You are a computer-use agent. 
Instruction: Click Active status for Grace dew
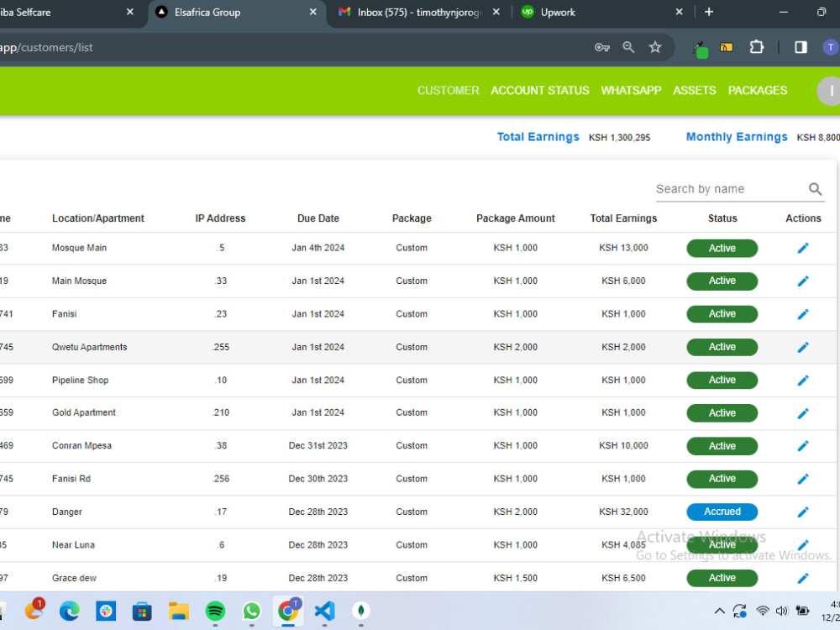coord(722,578)
